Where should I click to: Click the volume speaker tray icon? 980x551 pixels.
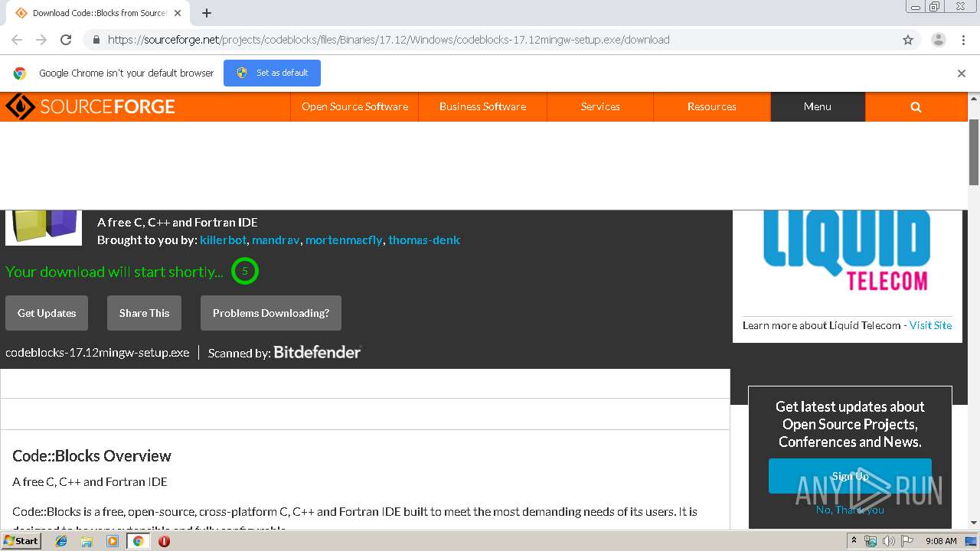pos(889,541)
